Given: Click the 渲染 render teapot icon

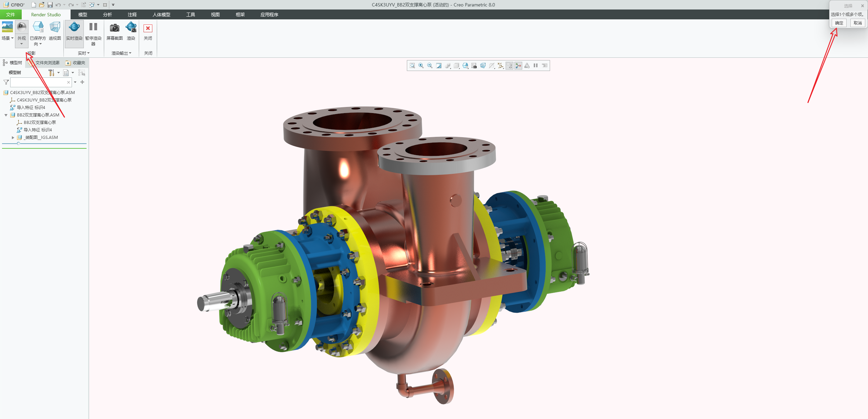Looking at the screenshot, I should point(131,28).
